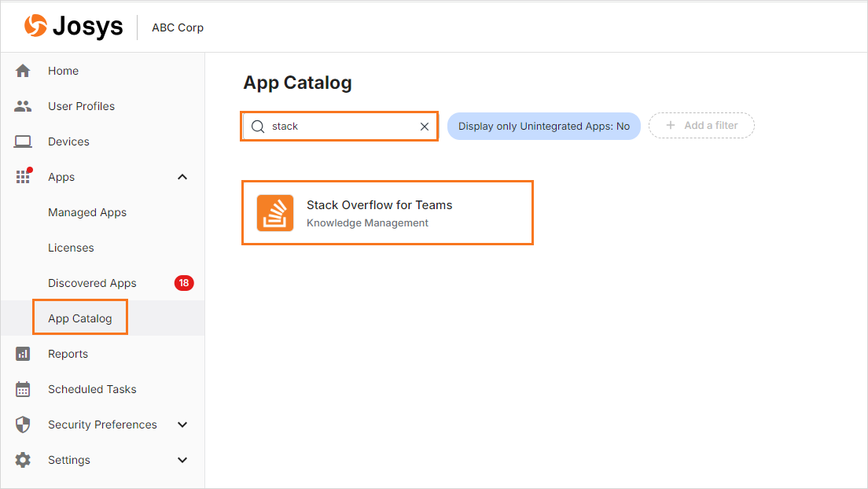Screen dimensions: 868x489
Task: Click the Apps label in sidebar
Action: (61, 177)
